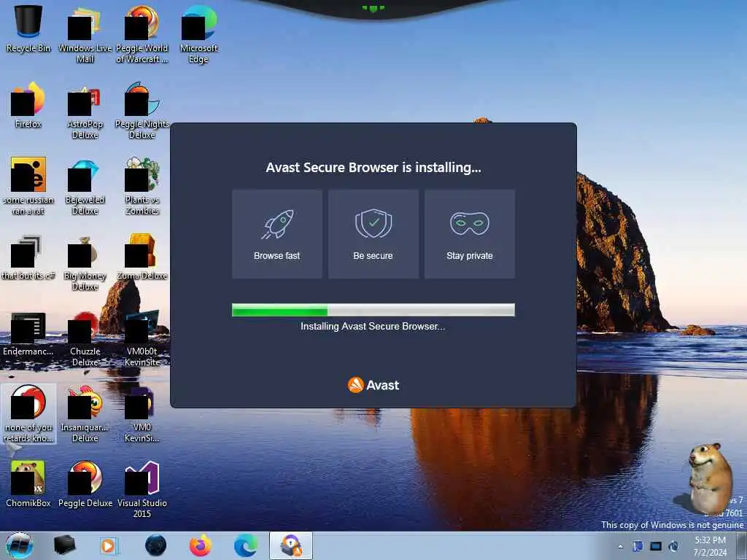Click the Avast installer taskbar button
This screenshot has height=560, width=747.
click(x=291, y=545)
